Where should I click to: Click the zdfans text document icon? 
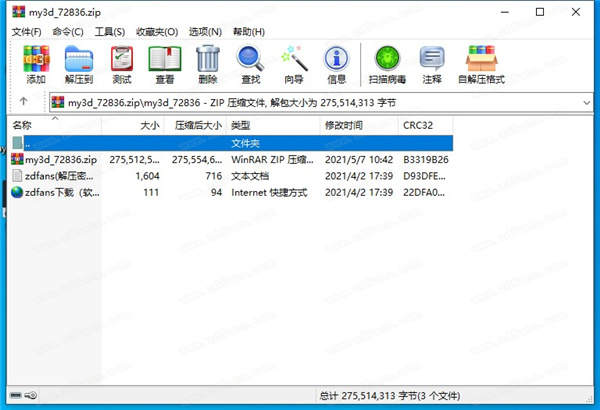click(x=17, y=176)
